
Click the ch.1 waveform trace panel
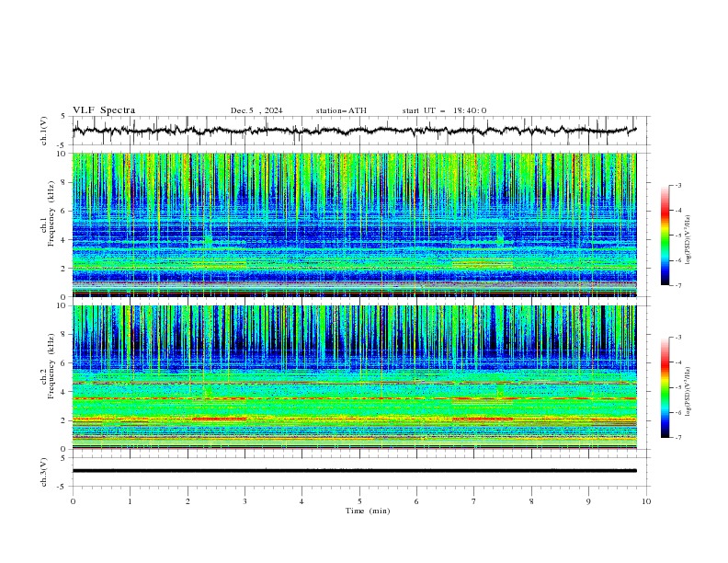pos(361,131)
